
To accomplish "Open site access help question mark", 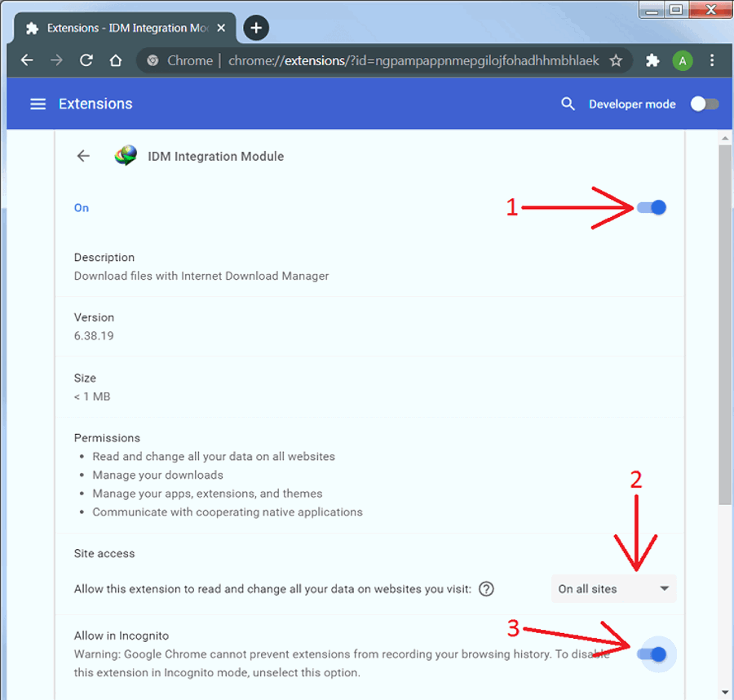I will 486,589.
